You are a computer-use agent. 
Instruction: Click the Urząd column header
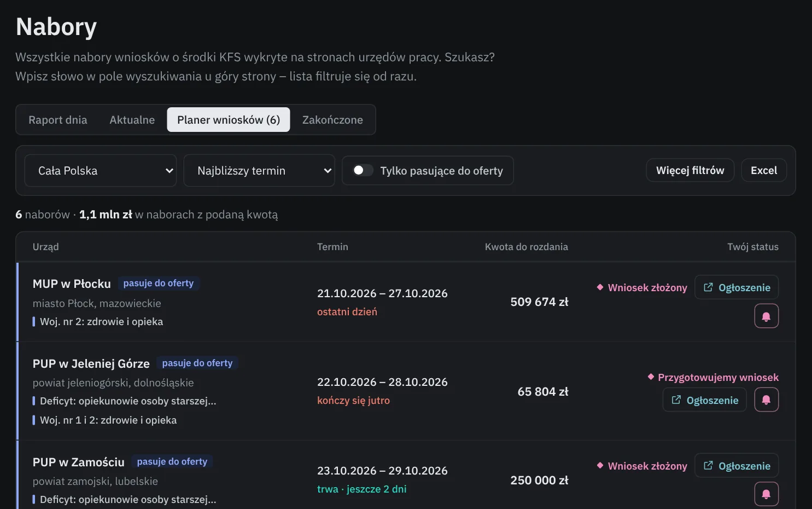click(46, 247)
